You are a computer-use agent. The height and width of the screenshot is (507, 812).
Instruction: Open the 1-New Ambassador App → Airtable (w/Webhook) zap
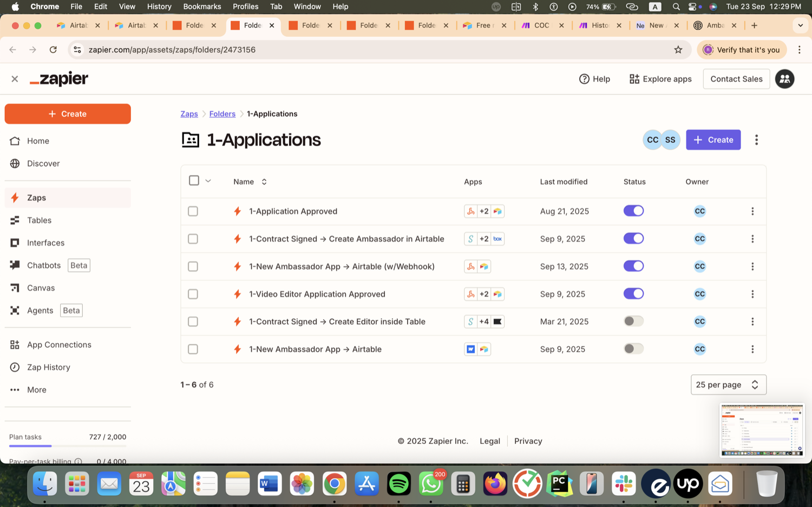342,266
